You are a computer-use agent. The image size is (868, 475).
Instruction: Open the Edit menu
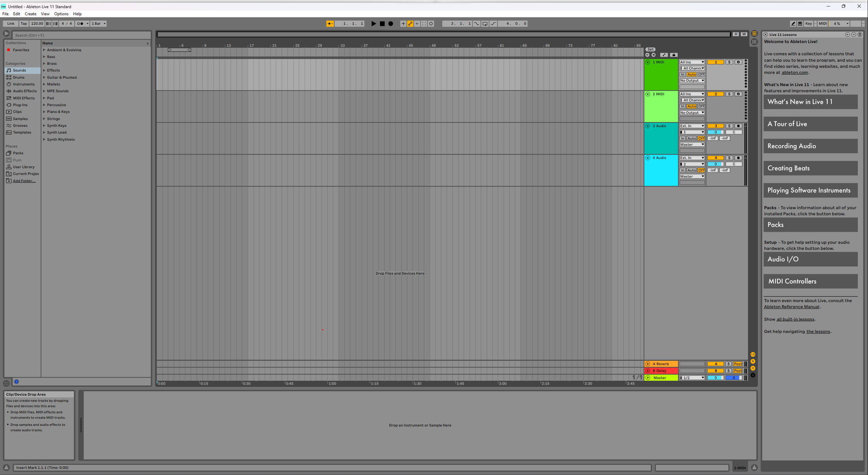(17, 14)
